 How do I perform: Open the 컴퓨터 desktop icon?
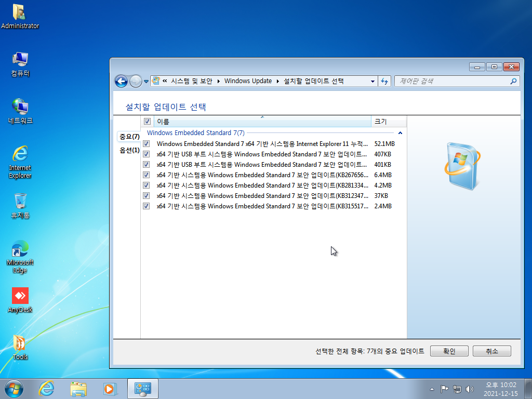(x=20, y=64)
